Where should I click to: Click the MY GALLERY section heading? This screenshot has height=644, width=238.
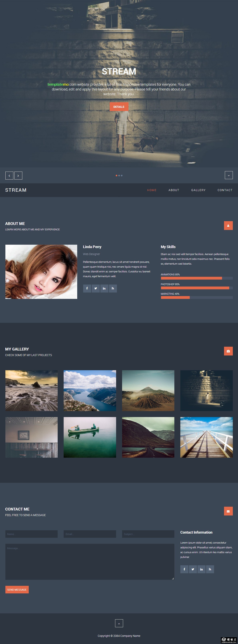17,349
